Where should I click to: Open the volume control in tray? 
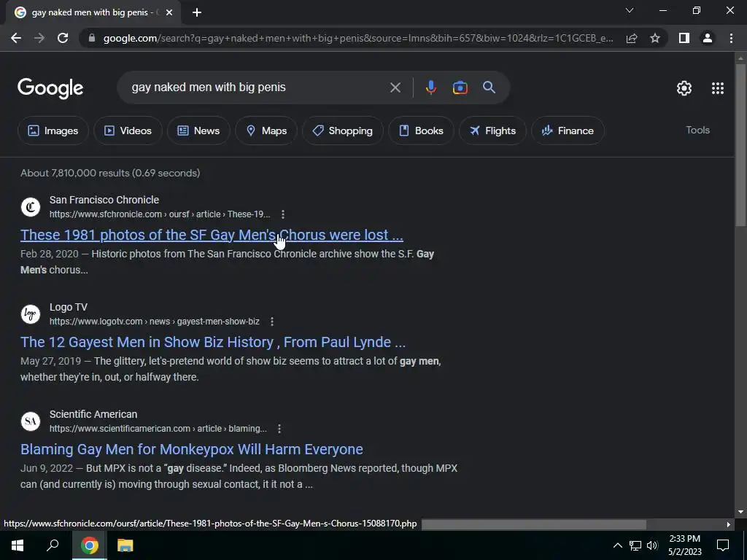click(652, 545)
